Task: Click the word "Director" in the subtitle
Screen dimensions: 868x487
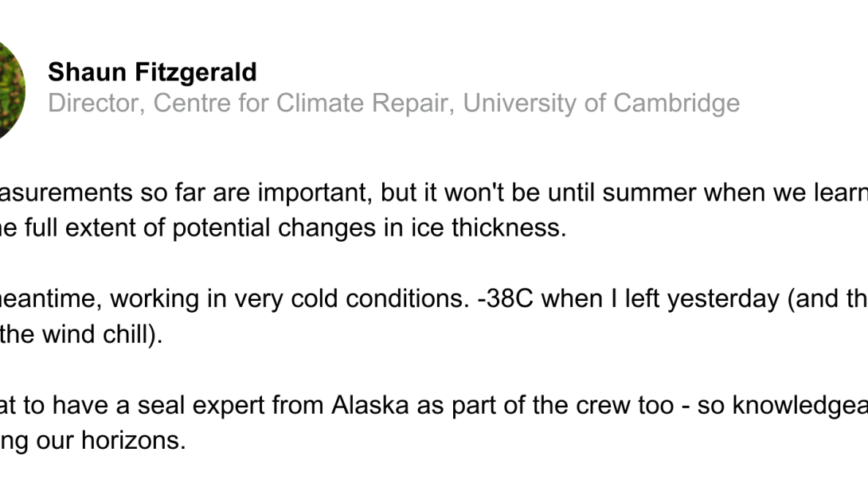Action: [x=94, y=103]
